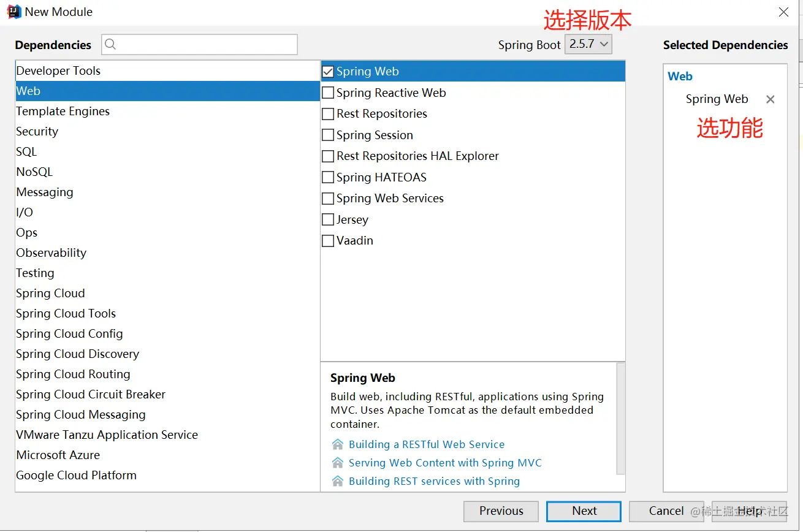
Task: Open the Spring Boot version 2.5.7 dropdown
Action: pyautogui.click(x=588, y=44)
